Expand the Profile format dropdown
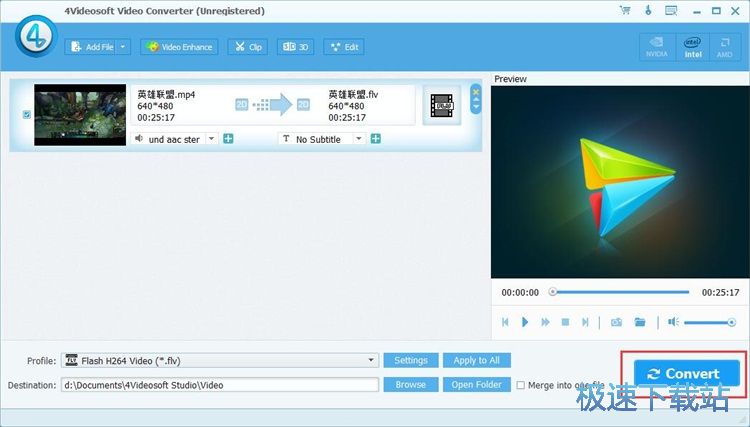The height and width of the screenshot is (427, 750). pyautogui.click(x=372, y=360)
